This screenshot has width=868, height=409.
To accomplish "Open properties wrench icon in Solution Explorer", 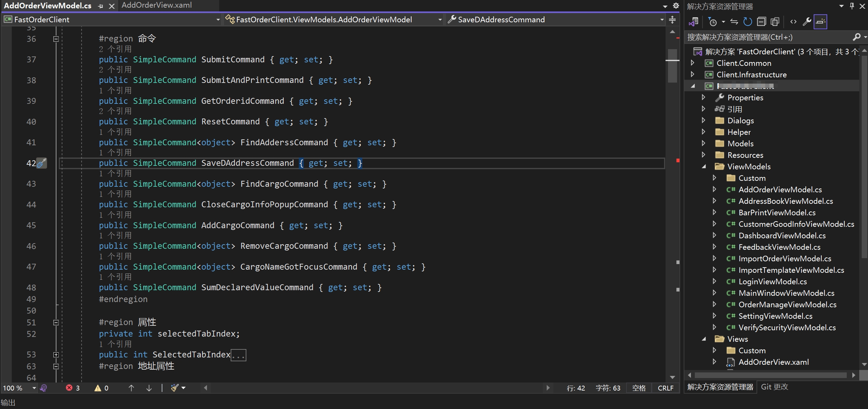I will click(807, 22).
